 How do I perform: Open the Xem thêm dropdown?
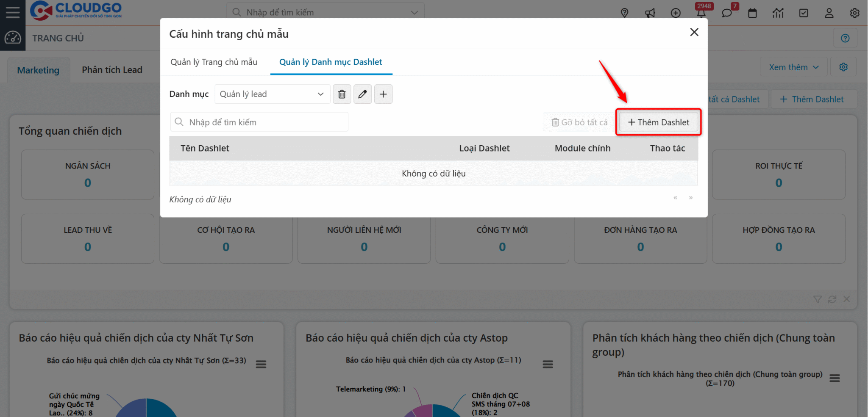click(793, 67)
